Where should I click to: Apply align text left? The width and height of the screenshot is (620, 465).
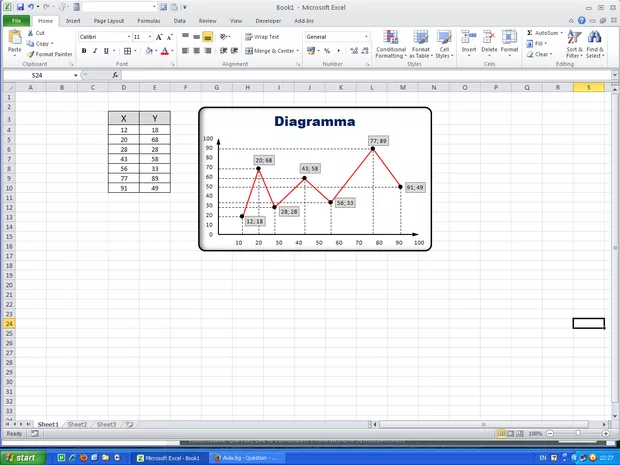point(185,51)
